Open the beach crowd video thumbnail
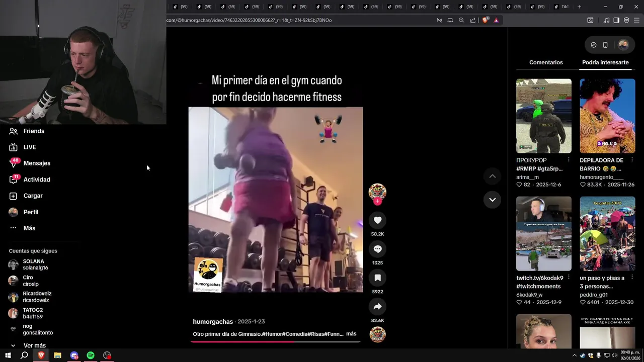 click(x=607, y=233)
